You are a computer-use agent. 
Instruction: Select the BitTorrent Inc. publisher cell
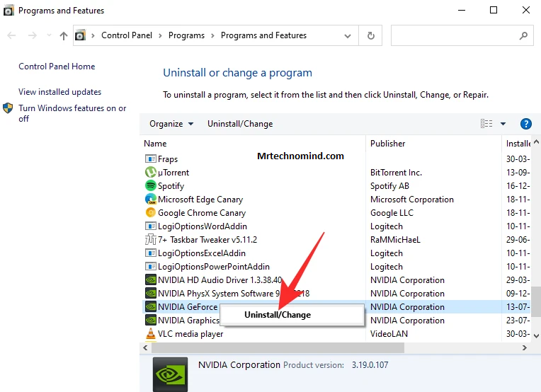point(396,173)
